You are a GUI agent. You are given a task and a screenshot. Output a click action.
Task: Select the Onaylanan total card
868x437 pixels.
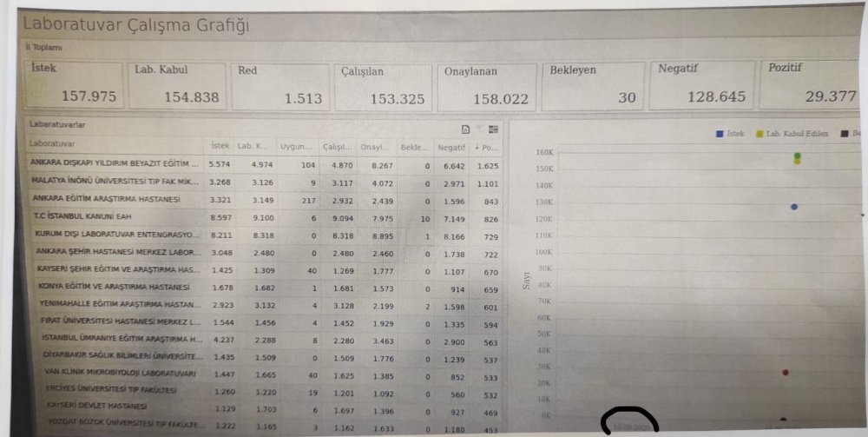coord(487,88)
